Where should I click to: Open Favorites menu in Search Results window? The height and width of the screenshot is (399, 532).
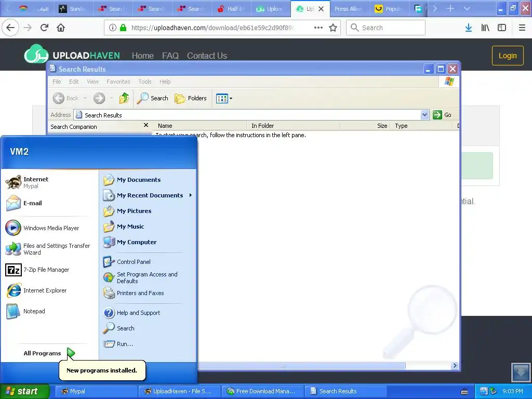click(118, 82)
